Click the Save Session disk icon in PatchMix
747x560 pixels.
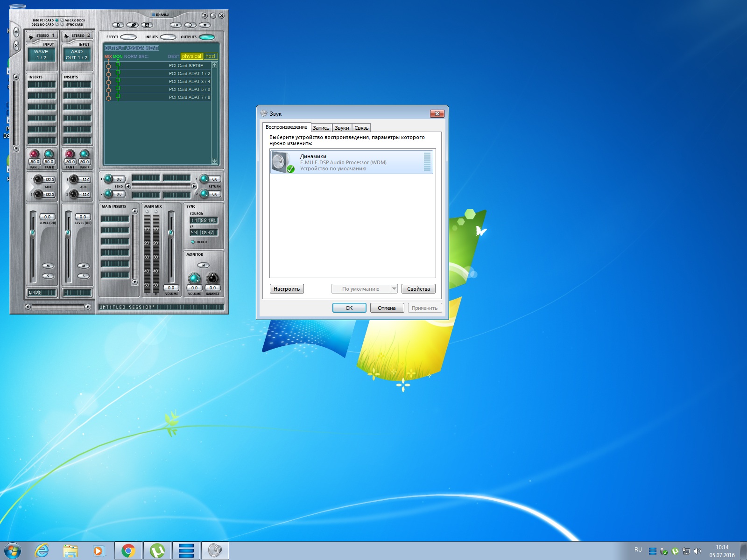[147, 25]
